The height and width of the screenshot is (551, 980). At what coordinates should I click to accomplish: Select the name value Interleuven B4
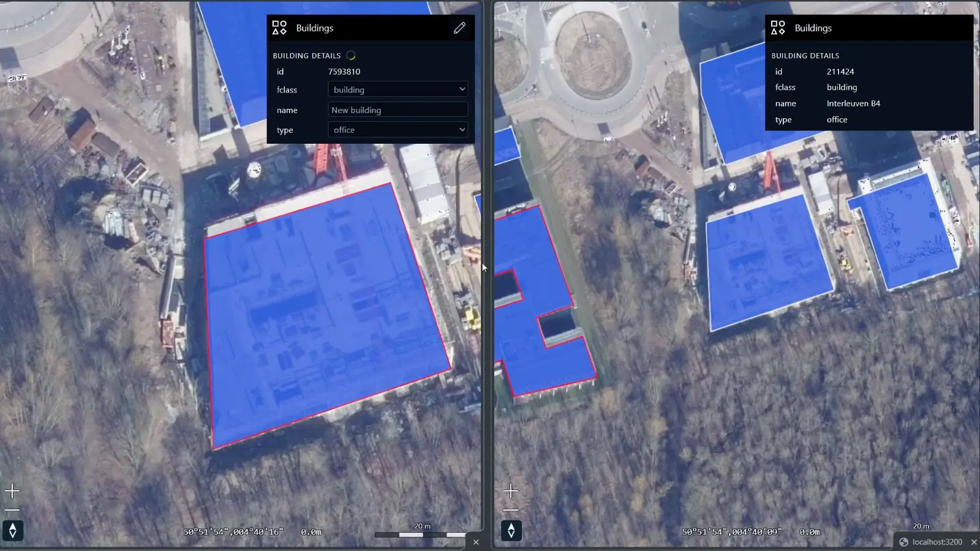(x=853, y=103)
